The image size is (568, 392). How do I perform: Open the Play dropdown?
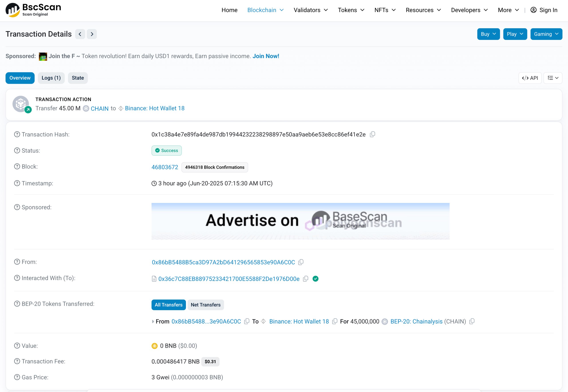515,34
